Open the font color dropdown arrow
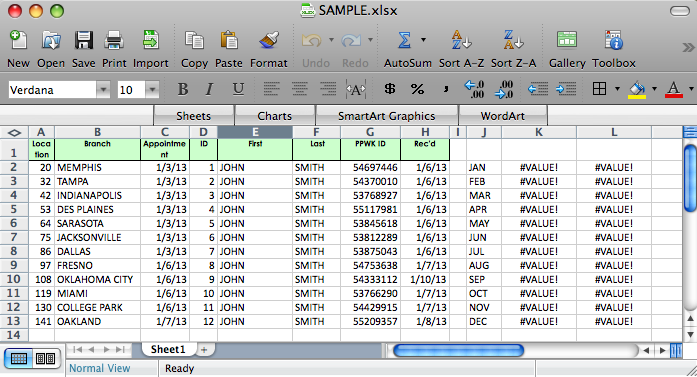This screenshot has height=377, width=697. tap(691, 89)
